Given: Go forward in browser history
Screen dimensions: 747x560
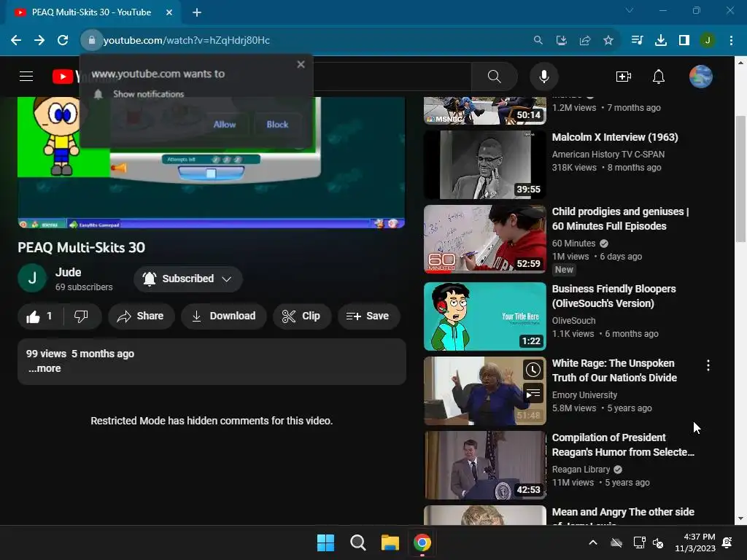Looking at the screenshot, I should (x=39, y=41).
